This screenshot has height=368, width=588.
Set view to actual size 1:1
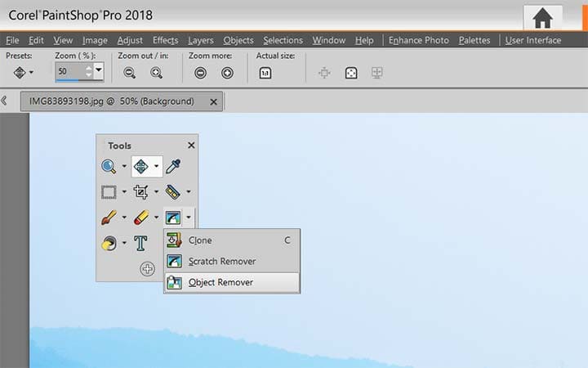265,73
